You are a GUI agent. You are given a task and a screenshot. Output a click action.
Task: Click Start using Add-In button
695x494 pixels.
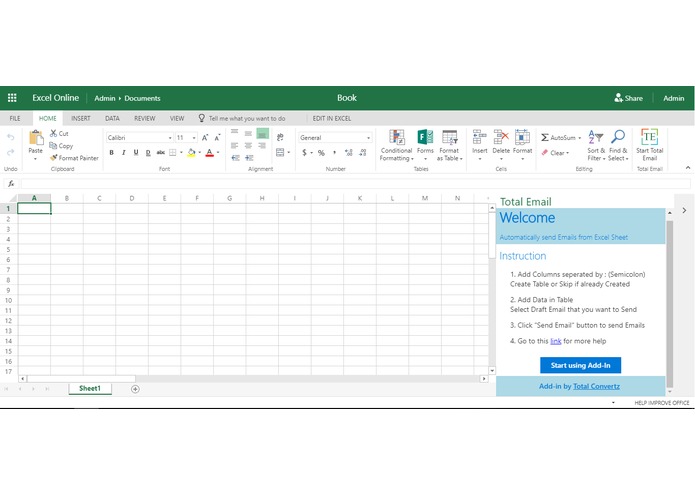(x=580, y=365)
